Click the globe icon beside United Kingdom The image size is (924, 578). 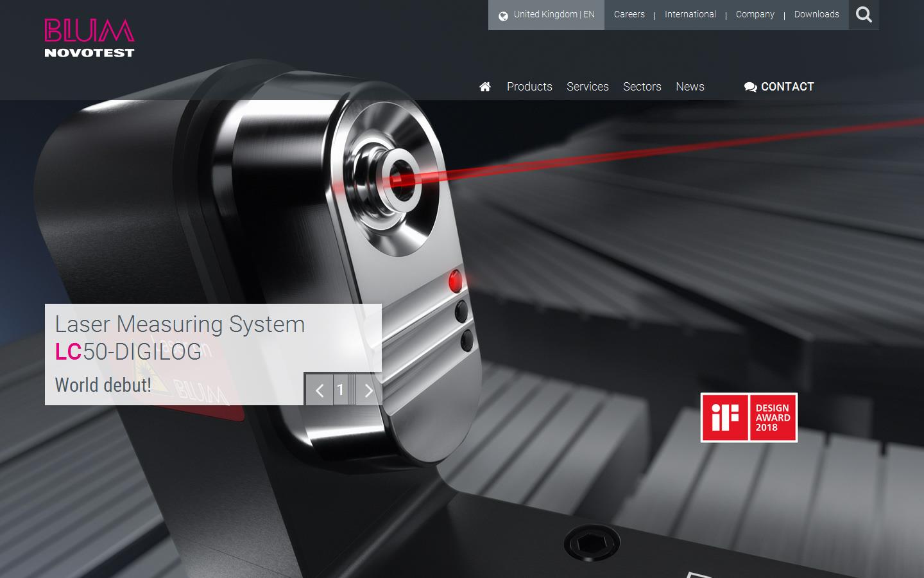[x=503, y=13]
